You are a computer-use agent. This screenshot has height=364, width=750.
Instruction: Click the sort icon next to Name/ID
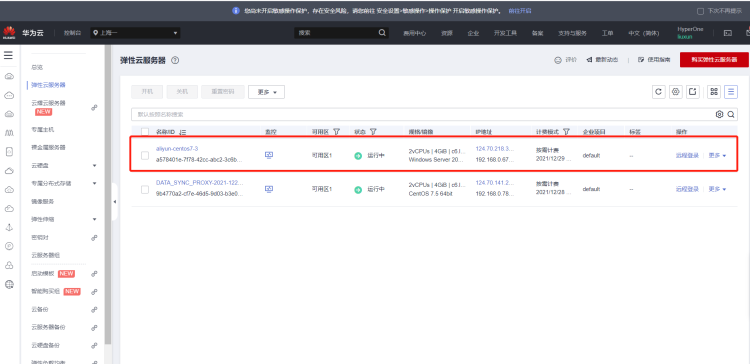click(183, 132)
